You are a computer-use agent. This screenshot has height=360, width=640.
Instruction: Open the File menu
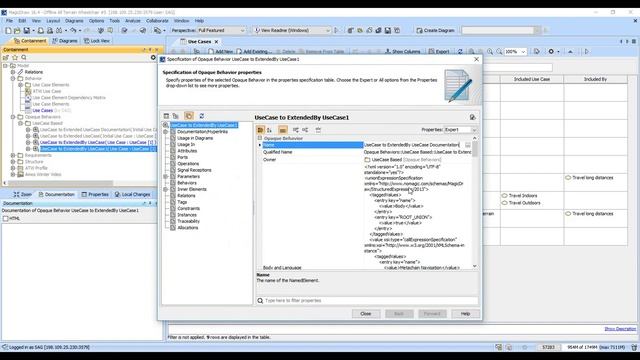coord(9,21)
